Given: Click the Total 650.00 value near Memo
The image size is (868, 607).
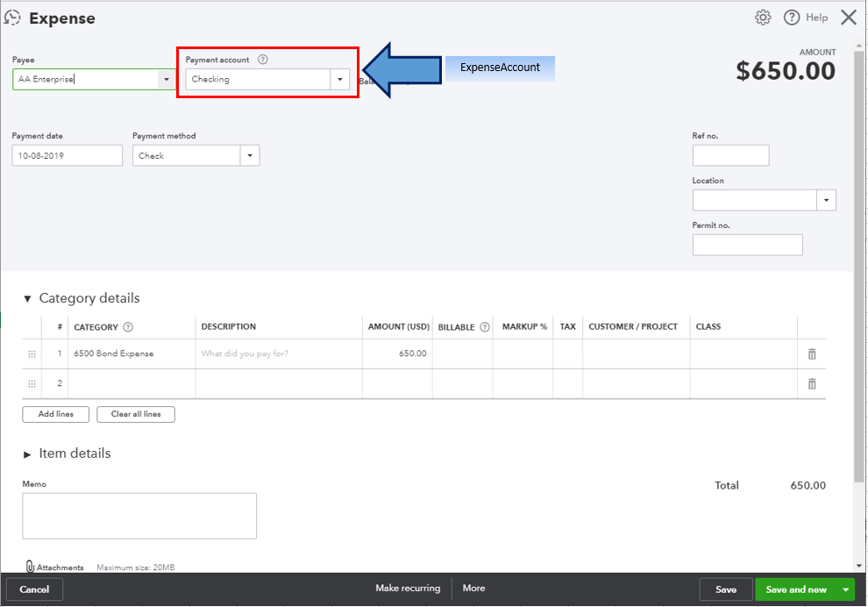Looking at the screenshot, I should click(x=808, y=485).
